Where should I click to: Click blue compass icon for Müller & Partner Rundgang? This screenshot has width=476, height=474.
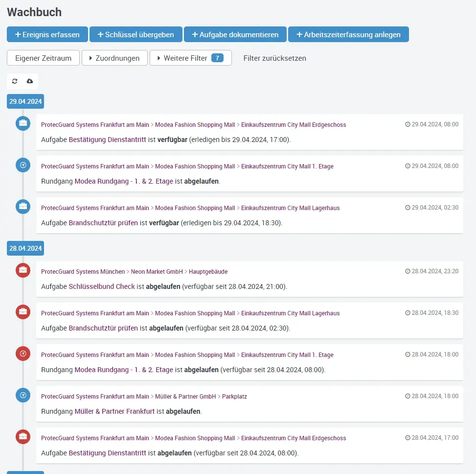pyautogui.click(x=23, y=395)
